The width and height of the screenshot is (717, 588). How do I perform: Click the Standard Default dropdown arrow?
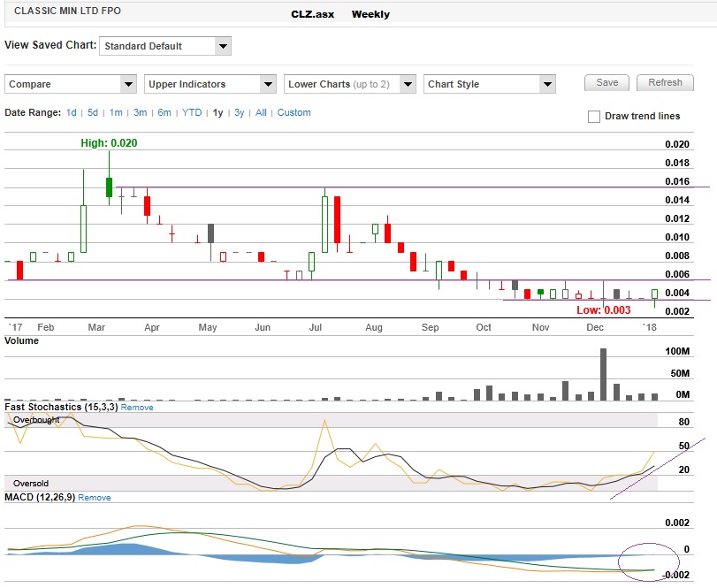click(223, 46)
